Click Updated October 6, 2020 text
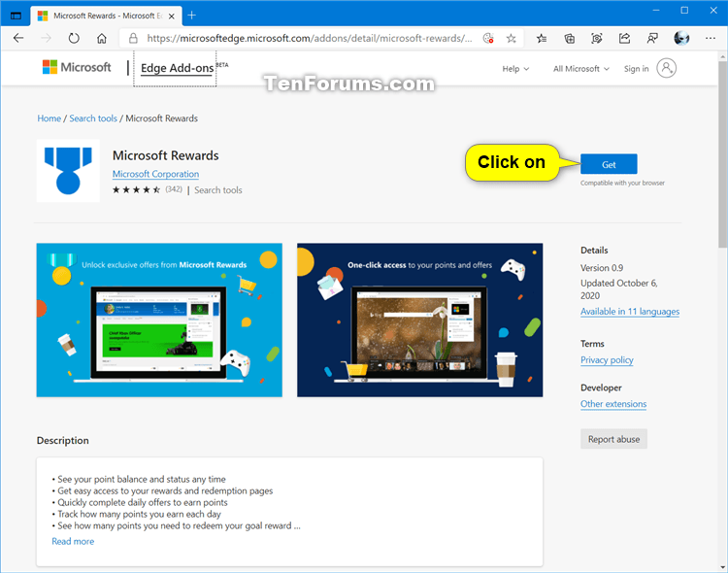This screenshot has height=573, width=728. (x=619, y=289)
